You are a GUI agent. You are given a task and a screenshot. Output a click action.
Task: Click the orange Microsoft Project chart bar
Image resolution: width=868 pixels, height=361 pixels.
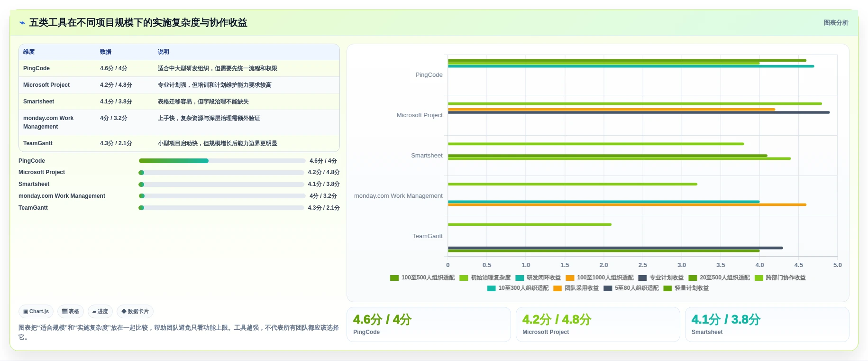point(612,110)
